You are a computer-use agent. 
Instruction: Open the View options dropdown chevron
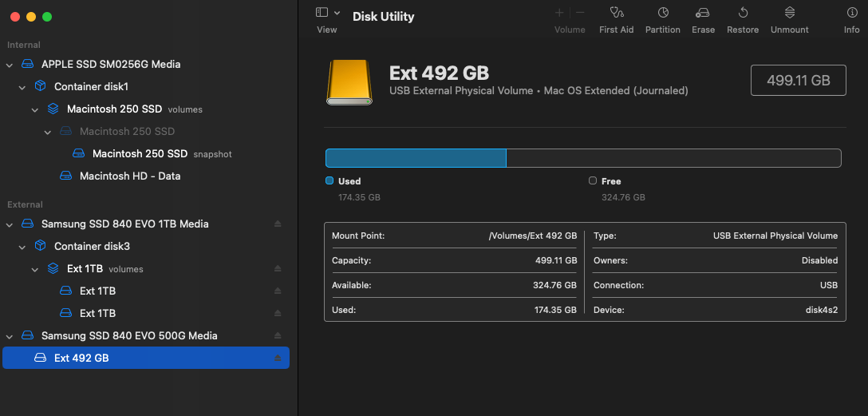(337, 13)
